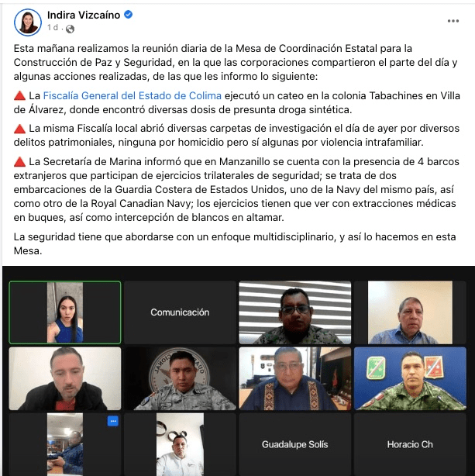475x476 pixels.
Task: Click the red triangle before 'La misma Fiscalía'
Action: click(x=19, y=129)
